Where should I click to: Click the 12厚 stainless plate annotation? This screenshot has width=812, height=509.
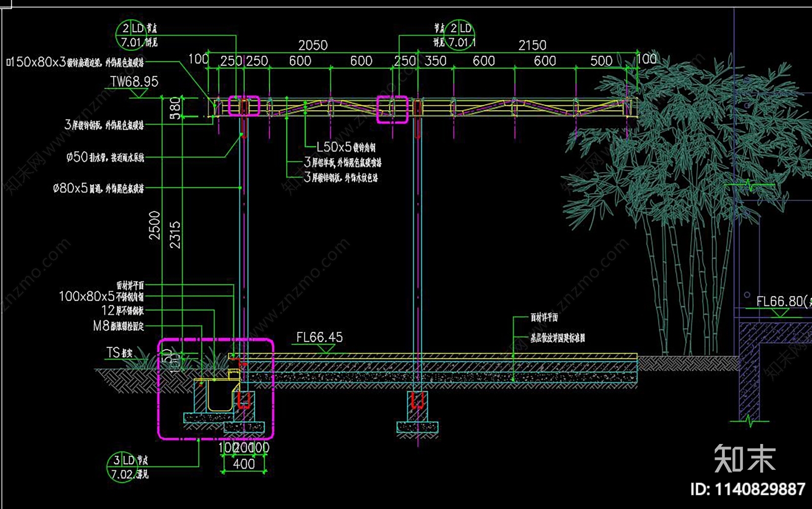pyautogui.click(x=123, y=310)
